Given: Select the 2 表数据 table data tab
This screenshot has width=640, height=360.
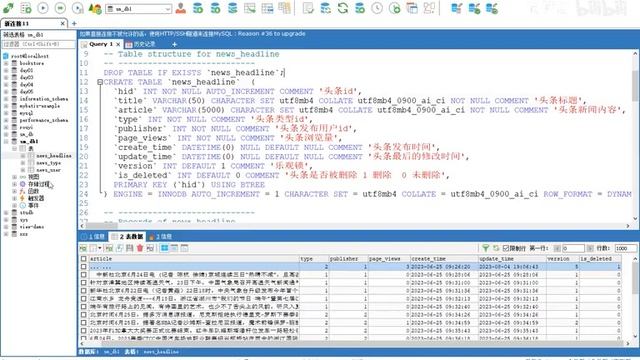Looking at the screenshot, I should click(x=128, y=236).
